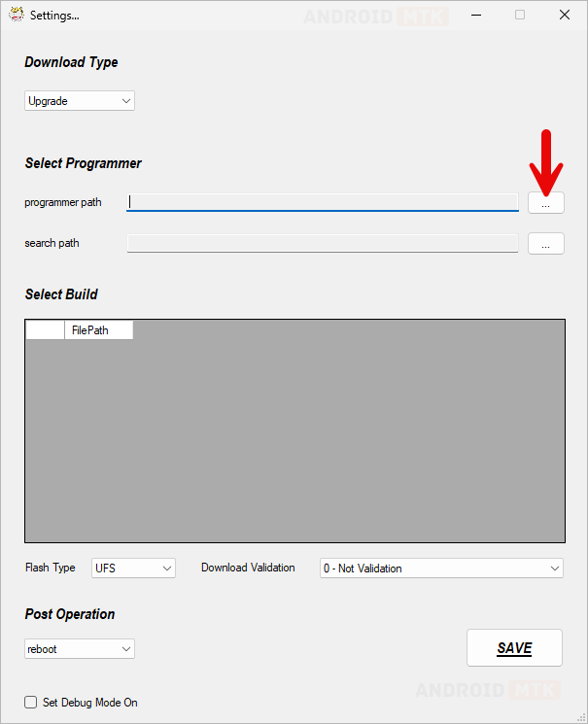This screenshot has height=724, width=588.
Task: Click the "Settings..." window title text
Action: click(54, 16)
